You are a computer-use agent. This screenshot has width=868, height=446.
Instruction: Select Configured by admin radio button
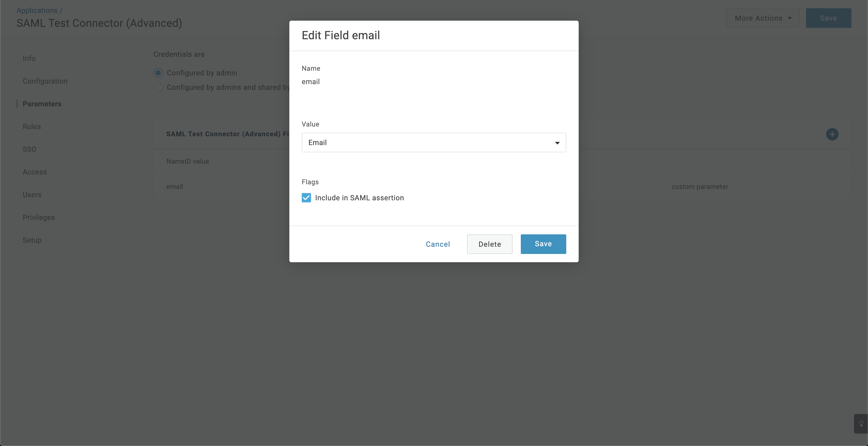[x=158, y=73]
